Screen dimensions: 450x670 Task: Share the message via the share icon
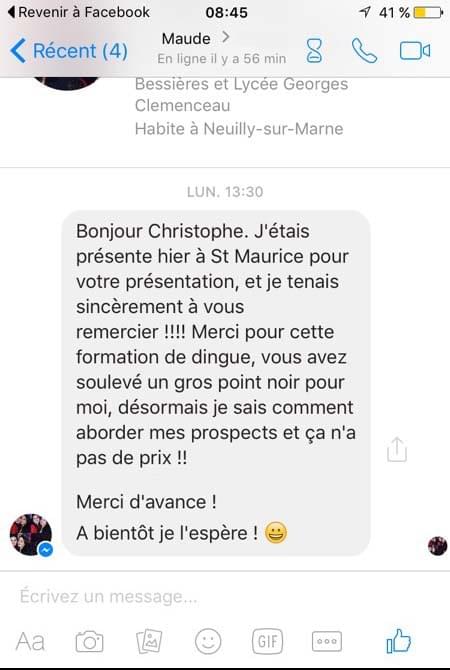point(397,450)
